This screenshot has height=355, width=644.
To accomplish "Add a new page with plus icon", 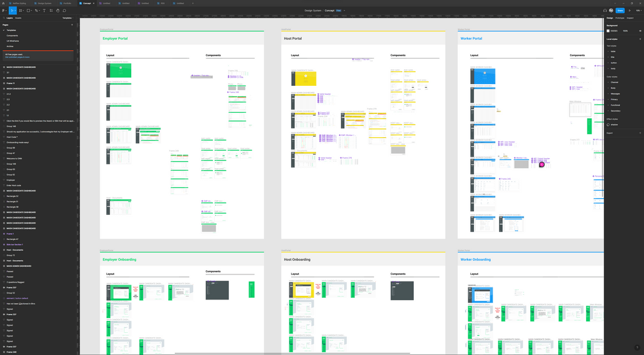I will (x=72, y=25).
